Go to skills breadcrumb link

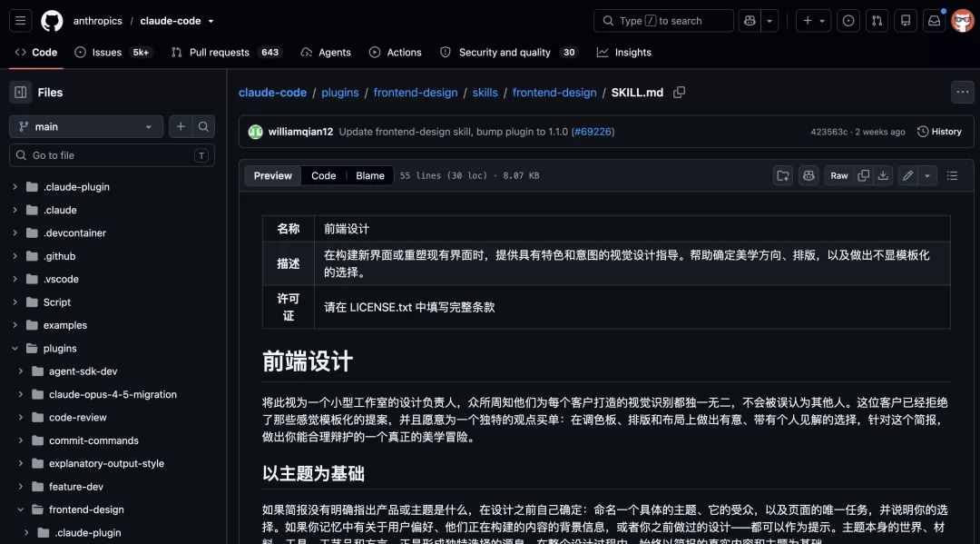click(485, 93)
